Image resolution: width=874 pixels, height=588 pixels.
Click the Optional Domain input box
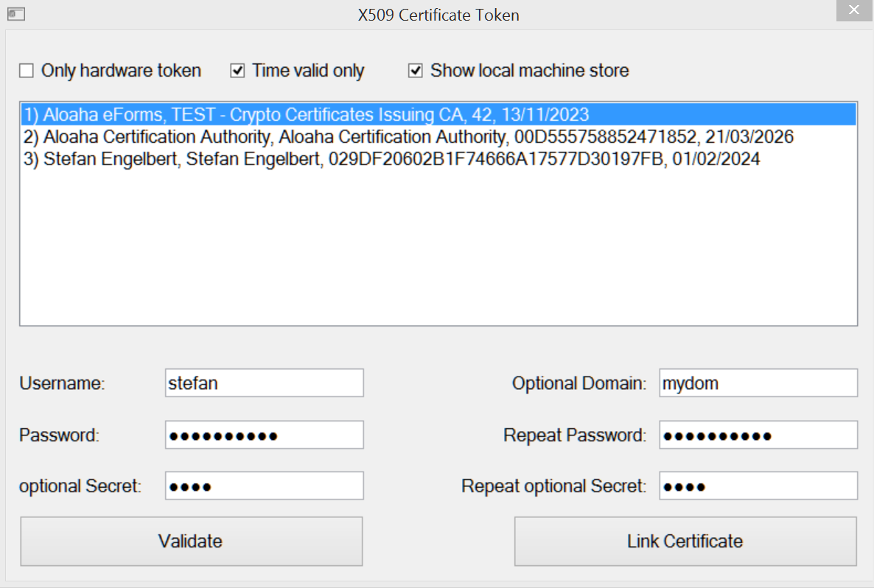coord(758,382)
